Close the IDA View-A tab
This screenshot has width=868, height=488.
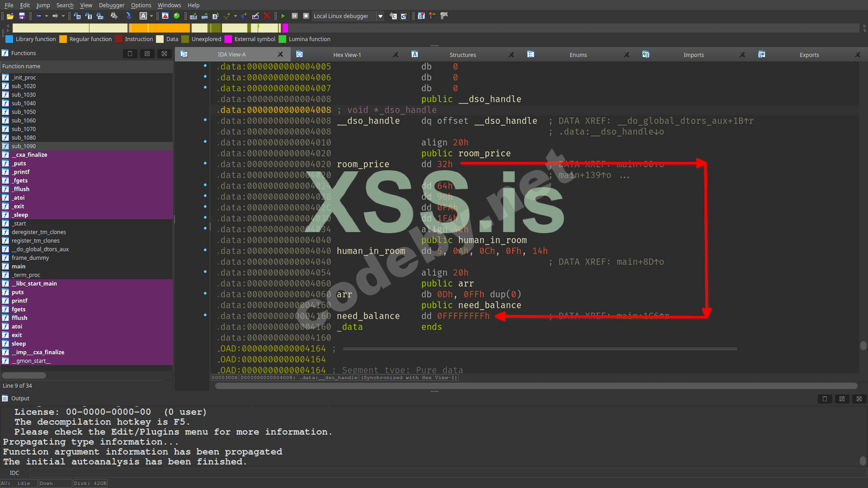coord(280,54)
